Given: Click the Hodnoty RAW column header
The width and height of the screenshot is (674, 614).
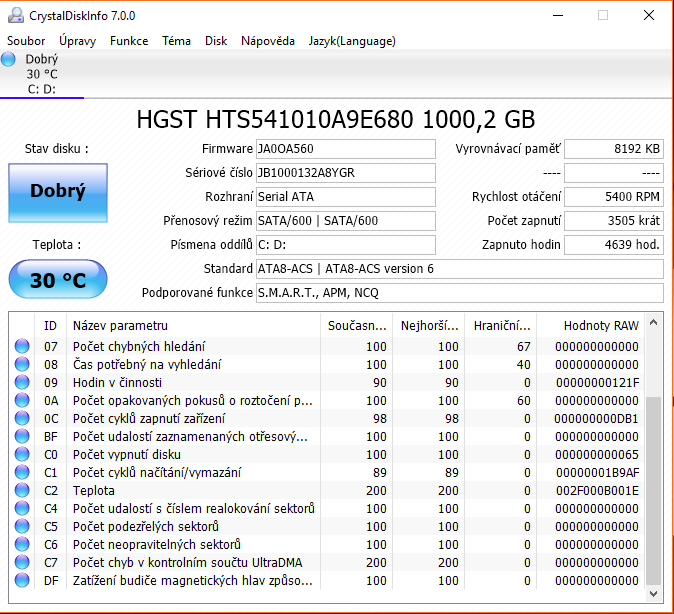Looking at the screenshot, I should [591, 325].
